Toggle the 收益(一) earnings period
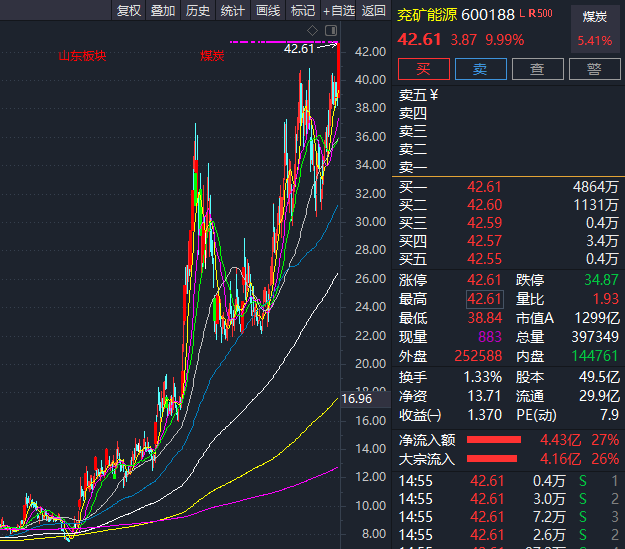 point(420,414)
